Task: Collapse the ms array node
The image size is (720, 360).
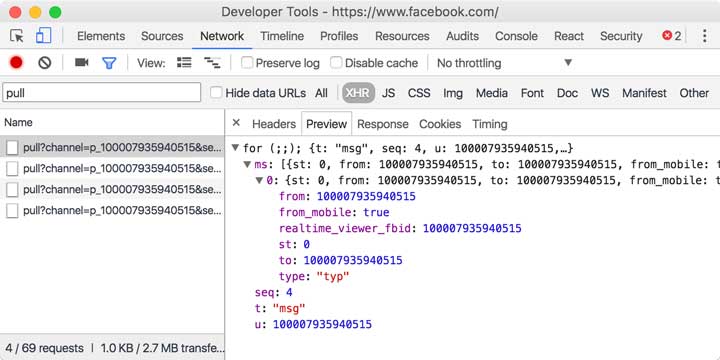Action: pos(247,164)
